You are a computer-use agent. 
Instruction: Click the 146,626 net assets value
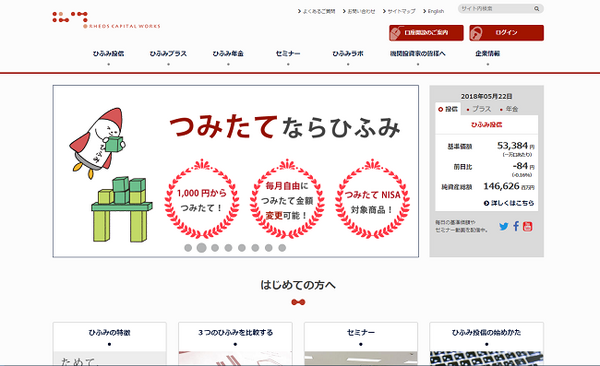(x=501, y=186)
